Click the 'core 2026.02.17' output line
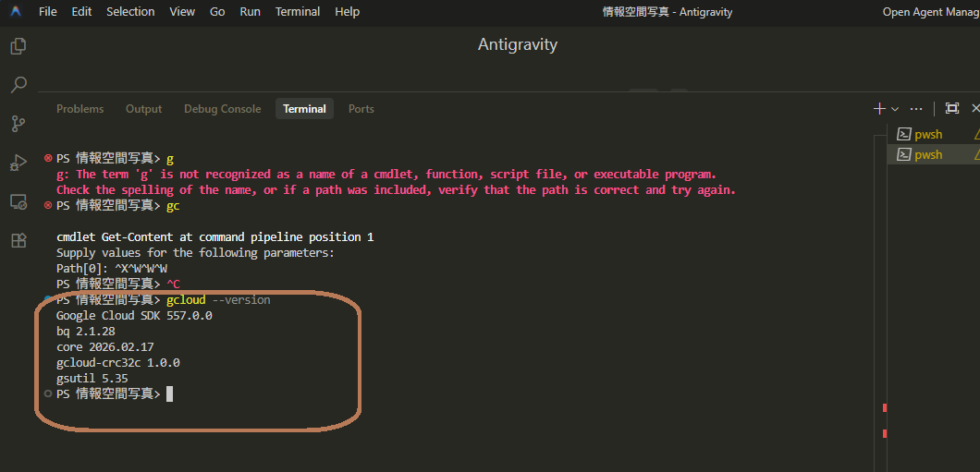Screen dimensions: 980x472 coord(105,346)
